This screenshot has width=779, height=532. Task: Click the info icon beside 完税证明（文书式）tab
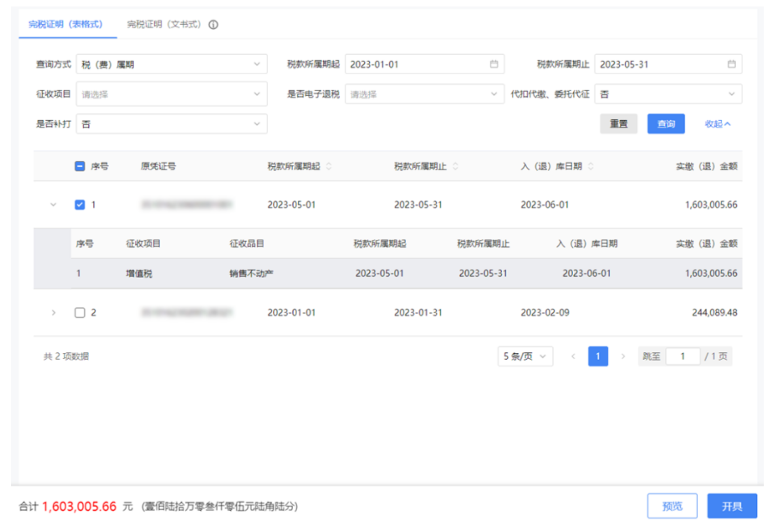click(213, 25)
